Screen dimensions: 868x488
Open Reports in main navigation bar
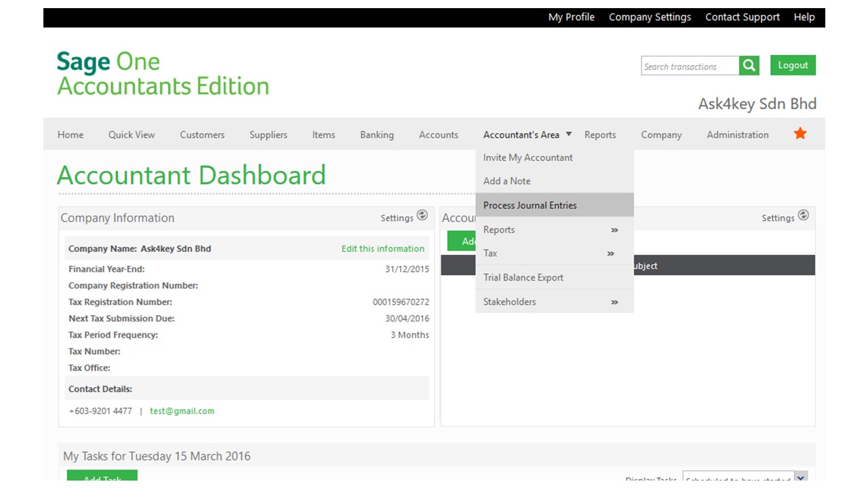click(600, 134)
